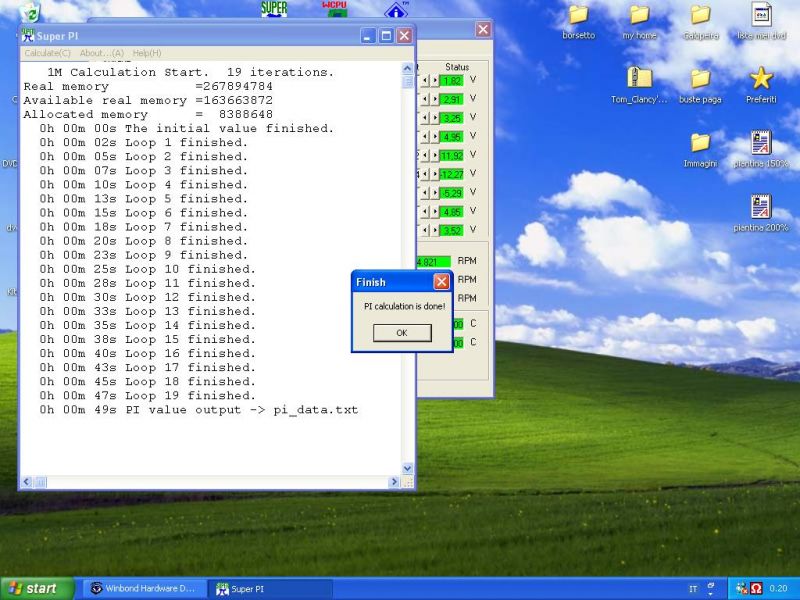This screenshot has height=600, width=800.
Task: Click left arrow of horizontal scrollbar
Action: pos(27,482)
